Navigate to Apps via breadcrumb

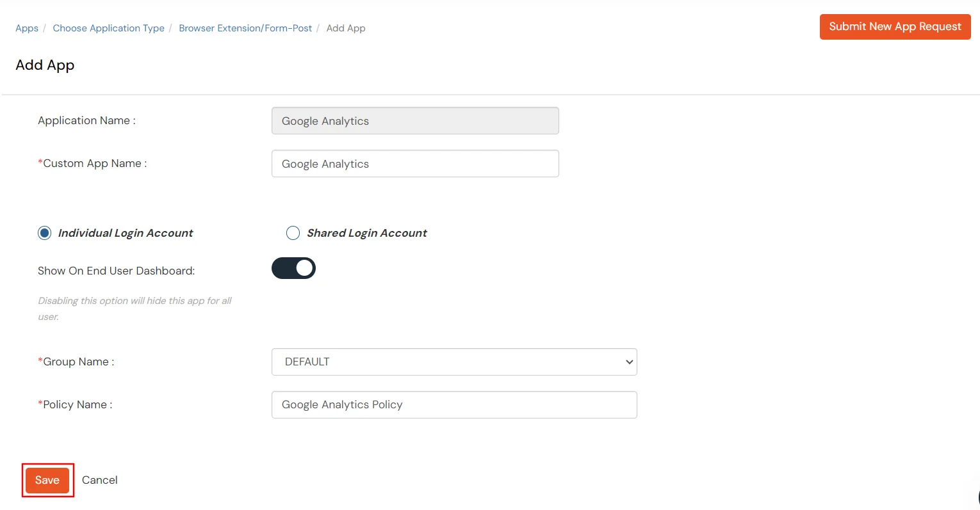tap(26, 28)
